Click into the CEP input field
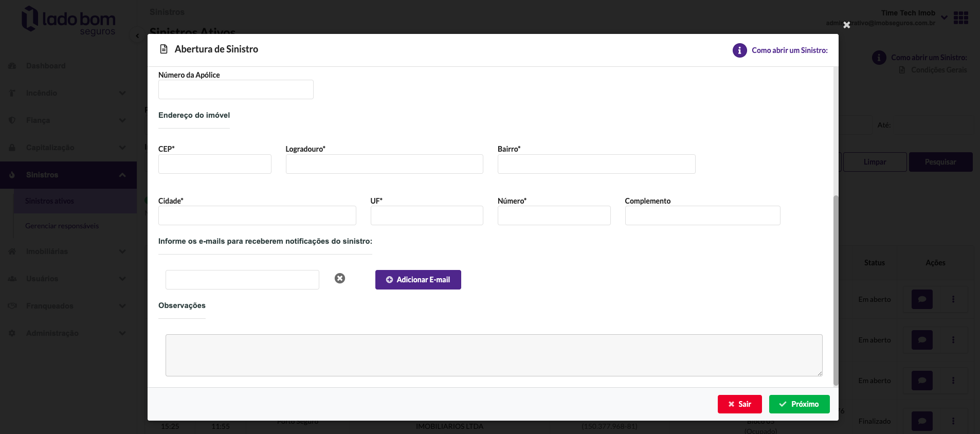The width and height of the screenshot is (980, 434). coord(214,164)
